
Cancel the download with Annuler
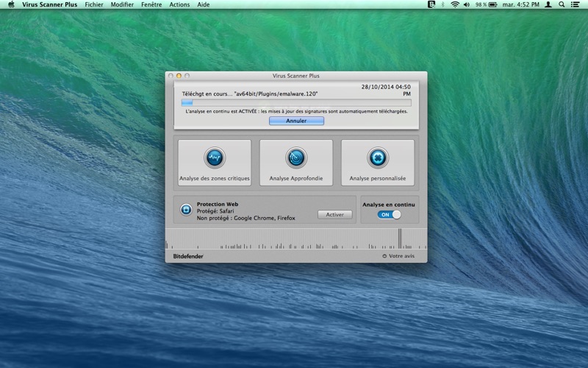click(x=296, y=121)
